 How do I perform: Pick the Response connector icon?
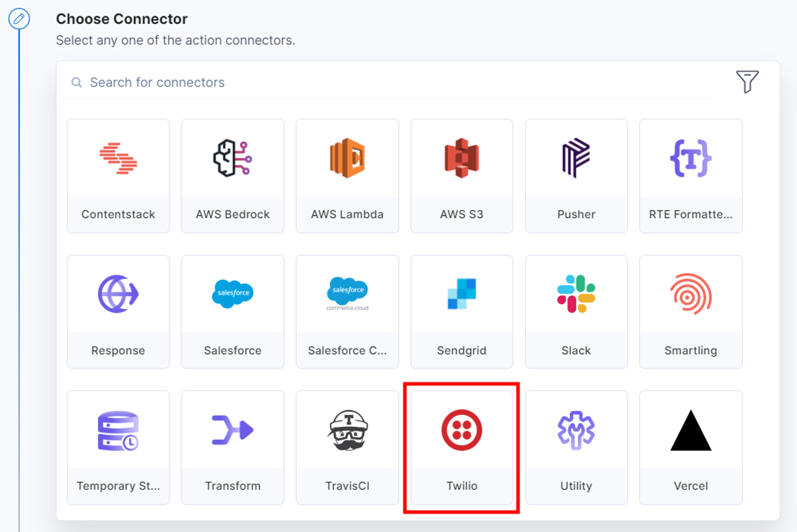click(118, 294)
